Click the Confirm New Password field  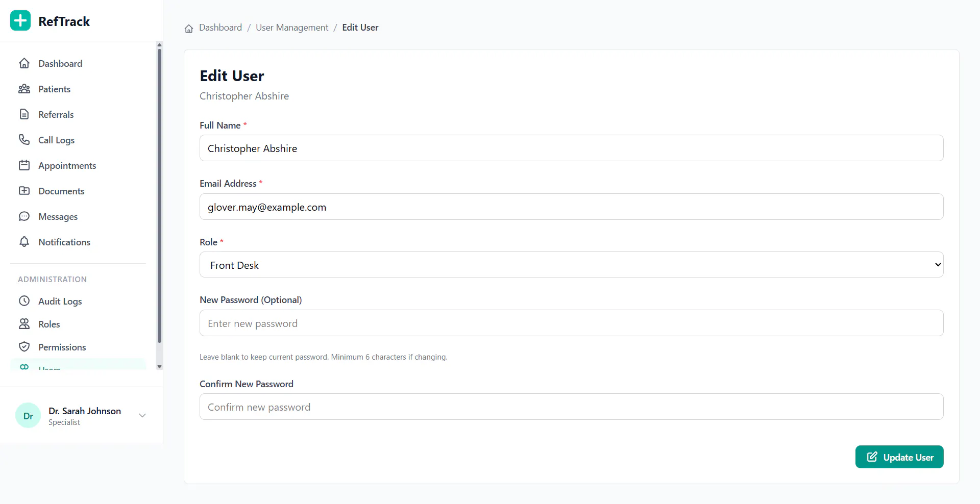[571, 407]
